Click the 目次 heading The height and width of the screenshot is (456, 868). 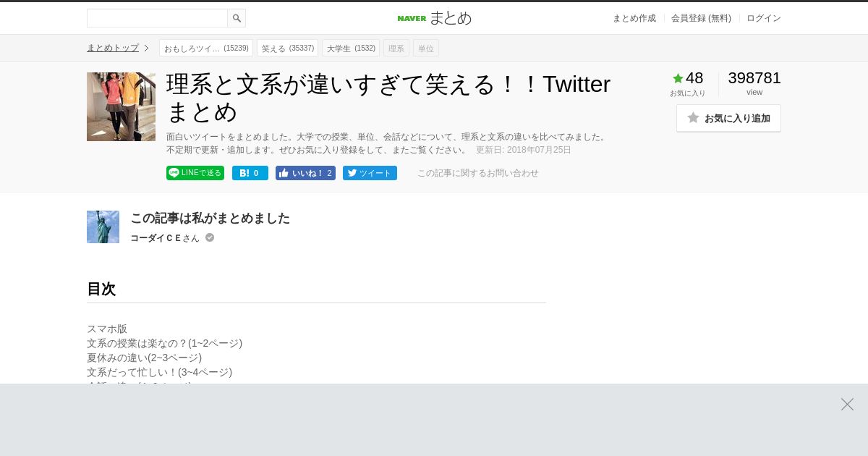coord(101,289)
